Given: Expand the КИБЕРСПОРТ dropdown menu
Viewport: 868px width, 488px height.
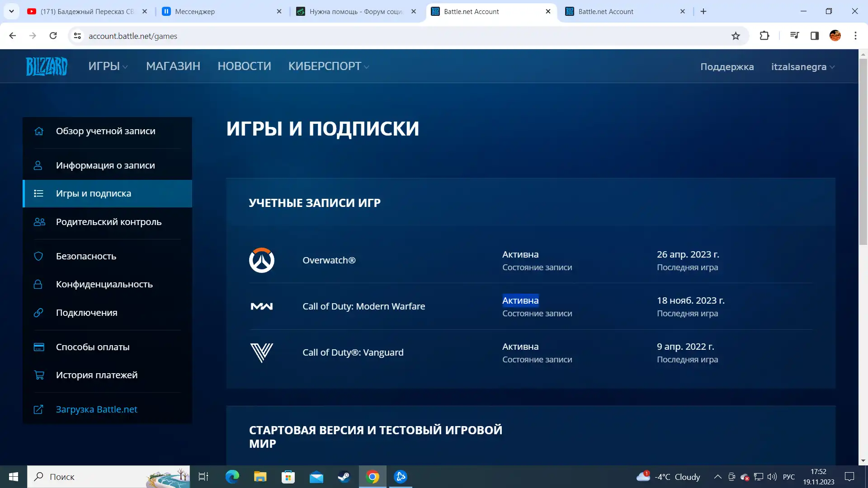Looking at the screenshot, I should pyautogui.click(x=329, y=66).
